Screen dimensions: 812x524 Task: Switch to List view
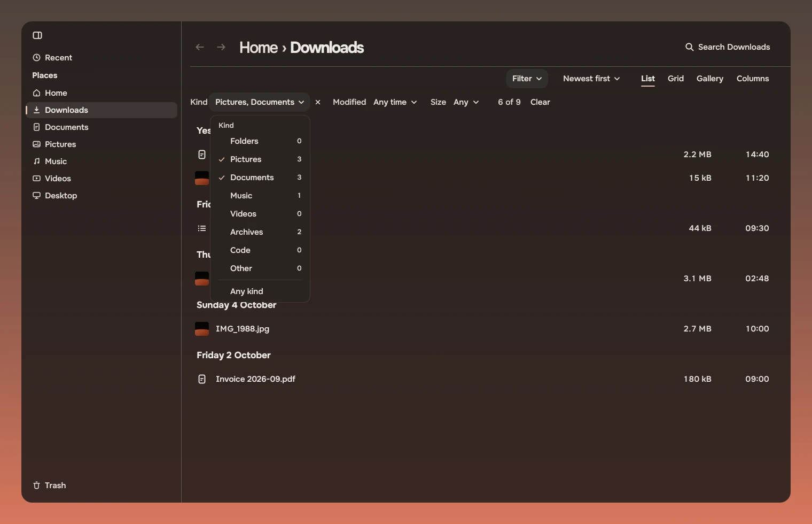pyautogui.click(x=648, y=79)
